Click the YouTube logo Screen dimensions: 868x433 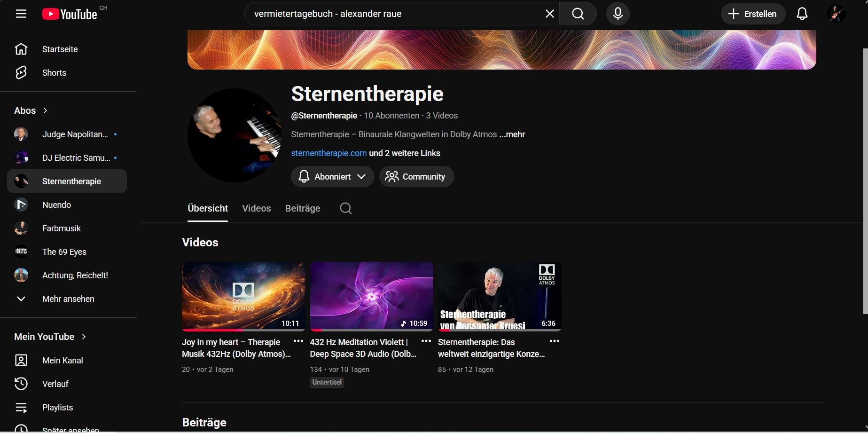(70, 14)
